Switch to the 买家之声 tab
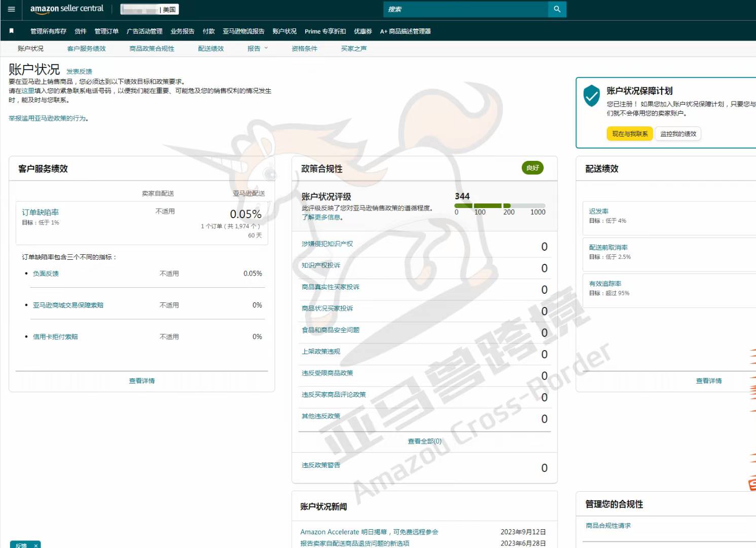This screenshot has width=756, height=548. pos(353,49)
